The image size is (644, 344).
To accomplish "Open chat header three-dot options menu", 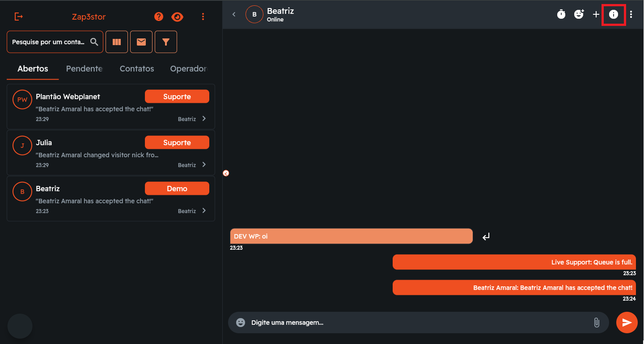I will (x=631, y=15).
